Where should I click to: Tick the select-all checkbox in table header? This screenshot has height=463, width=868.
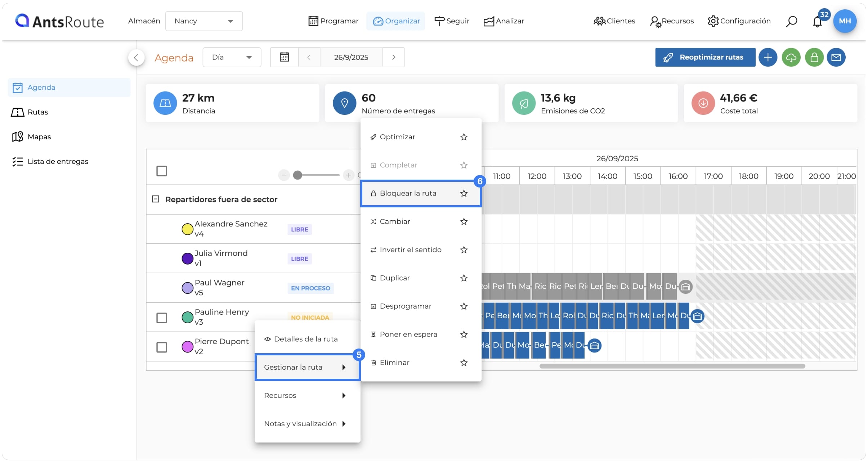click(x=162, y=171)
